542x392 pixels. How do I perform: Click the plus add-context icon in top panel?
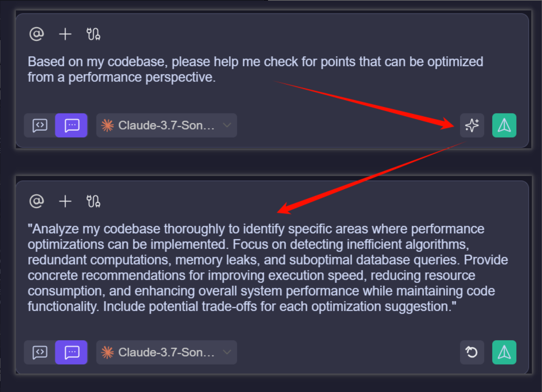65,34
